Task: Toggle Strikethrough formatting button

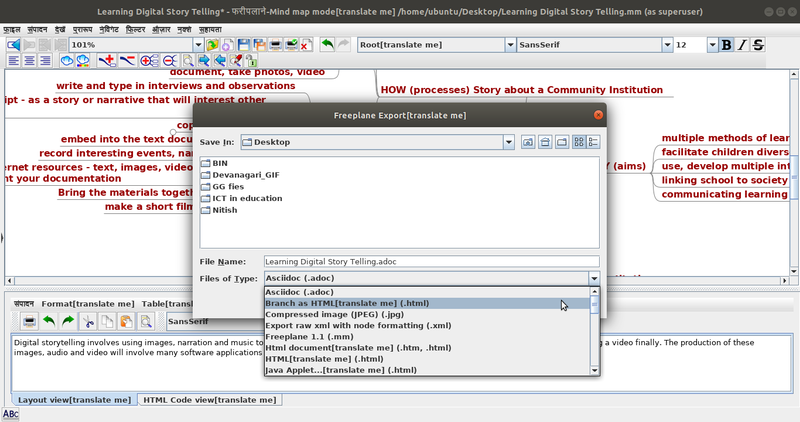Action: [x=758, y=45]
